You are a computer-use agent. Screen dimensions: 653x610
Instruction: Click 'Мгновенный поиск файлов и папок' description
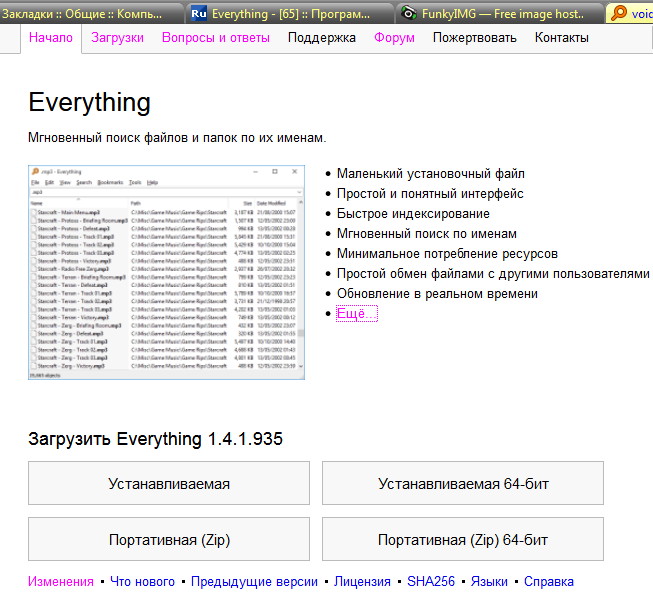tap(177, 137)
